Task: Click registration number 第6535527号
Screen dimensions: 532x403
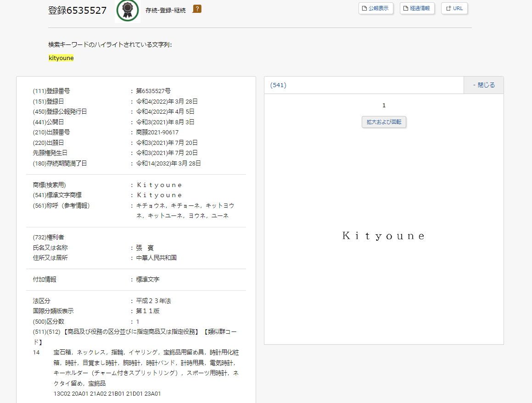Action: pyautogui.click(x=153, y=91)
